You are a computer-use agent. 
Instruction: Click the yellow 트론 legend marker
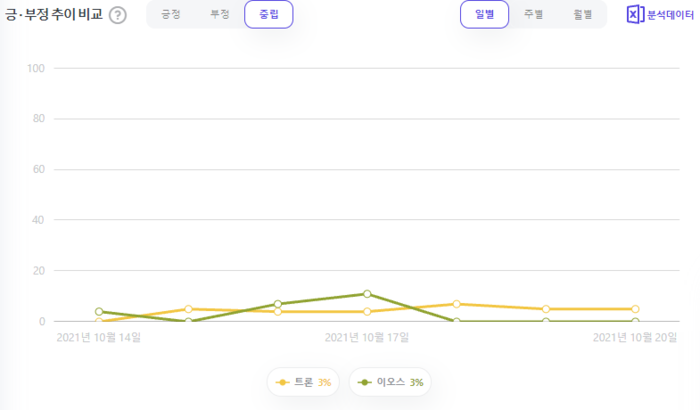283,383
